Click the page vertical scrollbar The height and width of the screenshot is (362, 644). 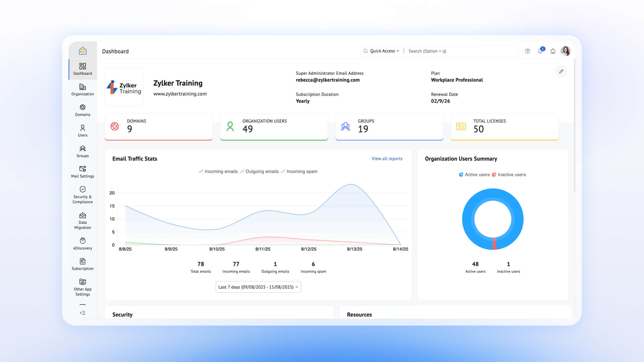575,126
